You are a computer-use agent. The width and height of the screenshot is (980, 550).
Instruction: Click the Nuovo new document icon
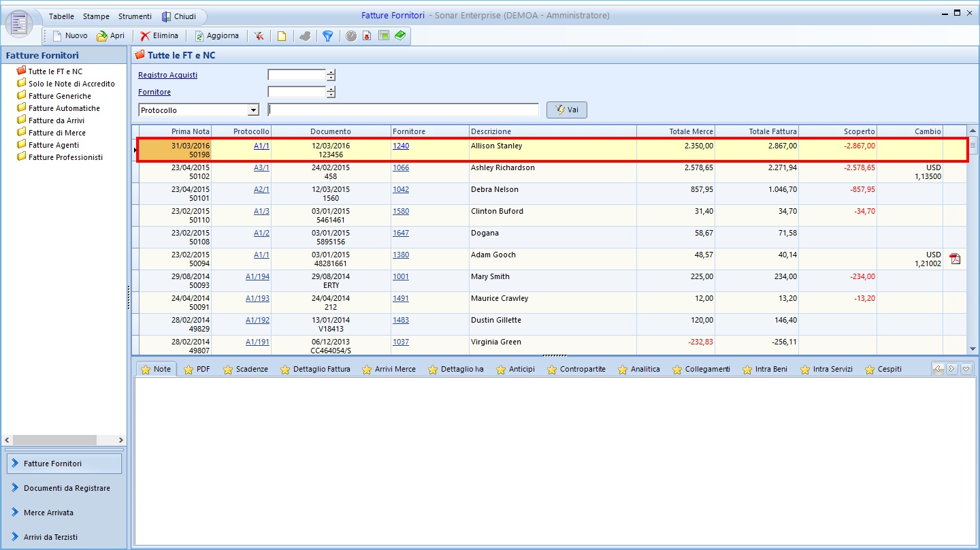[58, 36]
